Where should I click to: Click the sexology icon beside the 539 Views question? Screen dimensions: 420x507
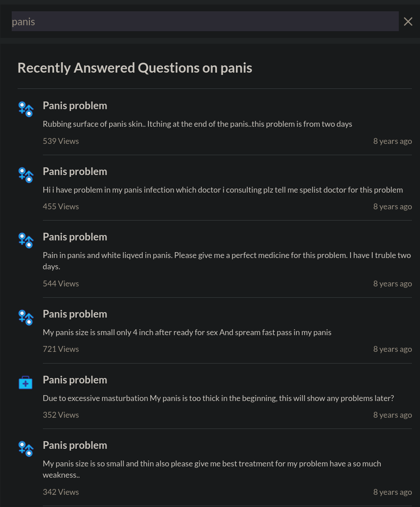point(26,109)
